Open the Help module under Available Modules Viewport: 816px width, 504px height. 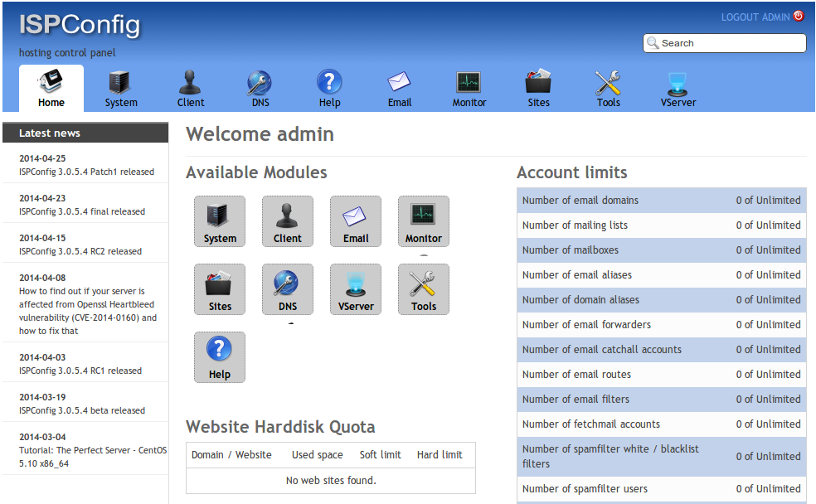220,357
